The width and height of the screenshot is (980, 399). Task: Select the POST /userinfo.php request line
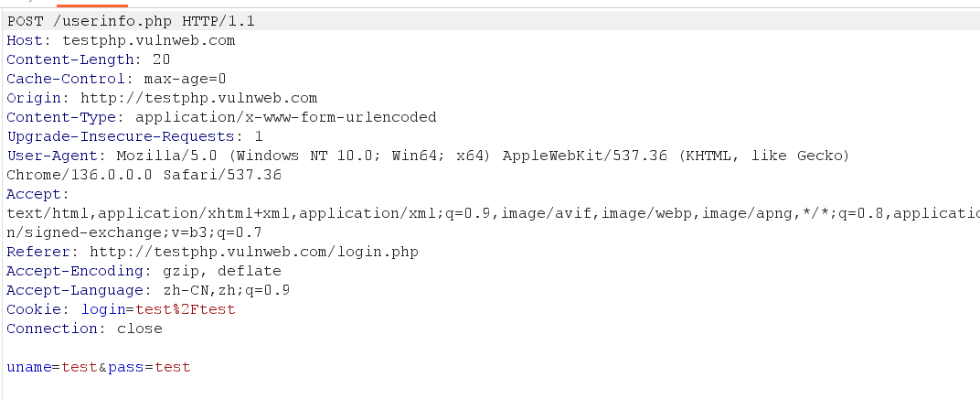pos(131,21)
